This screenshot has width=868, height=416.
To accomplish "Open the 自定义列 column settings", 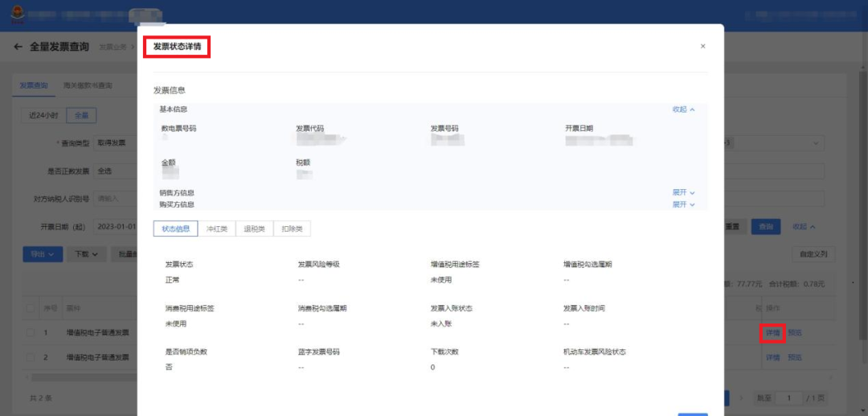I will coord(813,254).
